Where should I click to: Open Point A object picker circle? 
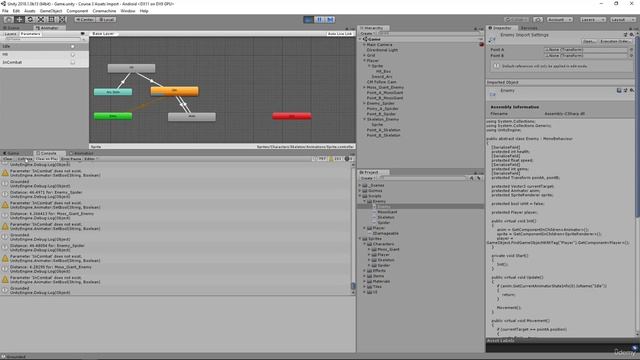coord(631,50)
